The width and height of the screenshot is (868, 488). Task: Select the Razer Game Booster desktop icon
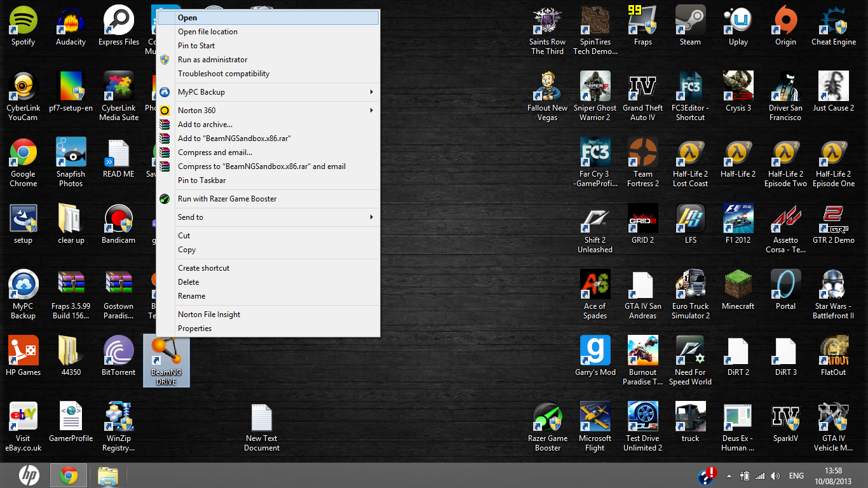pyautogui.click(x=547, y=427)
